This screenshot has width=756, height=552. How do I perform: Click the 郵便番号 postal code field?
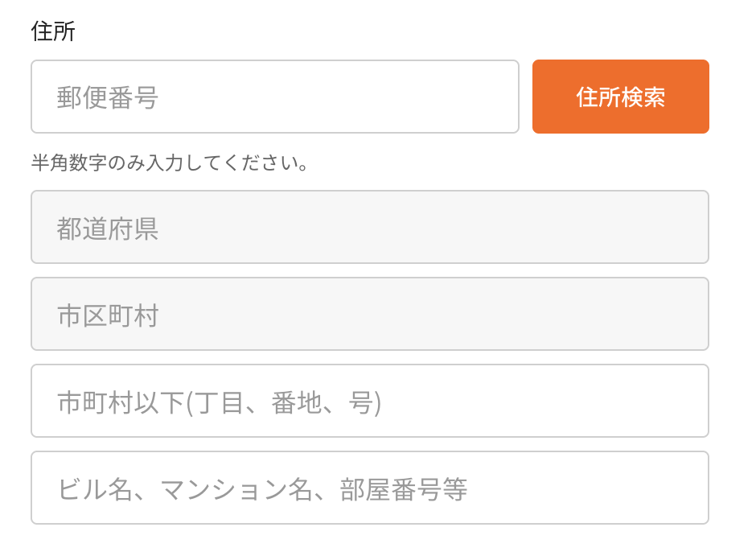click(274, 97)
